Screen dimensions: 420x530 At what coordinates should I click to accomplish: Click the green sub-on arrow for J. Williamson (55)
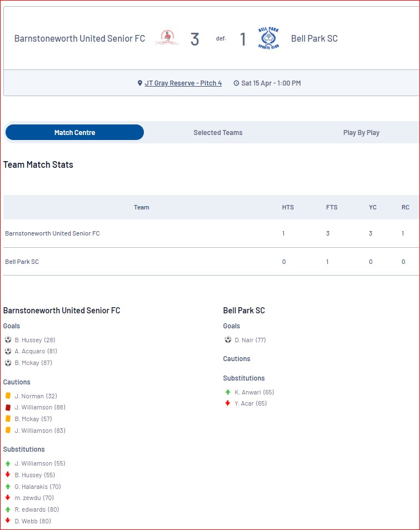(8, 463)
